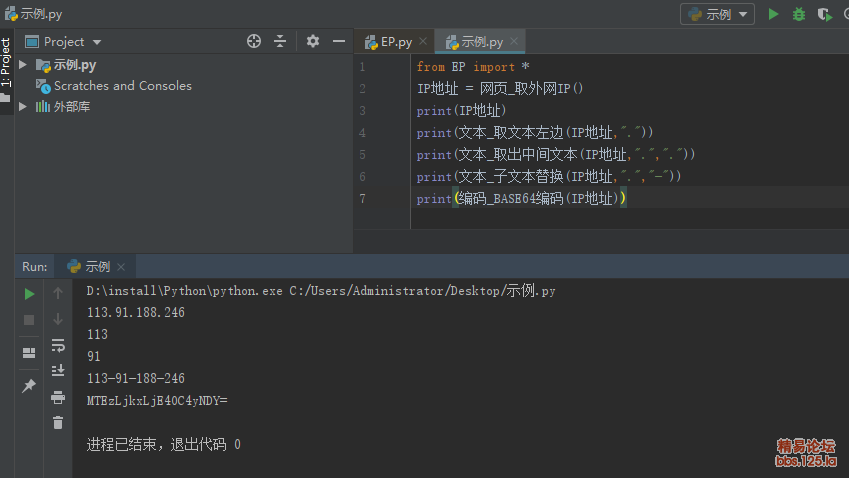The width and height of the screenshot is (849, 478).
Task: Toggle soft-wrap in Run console
Action: click(58, 345)
